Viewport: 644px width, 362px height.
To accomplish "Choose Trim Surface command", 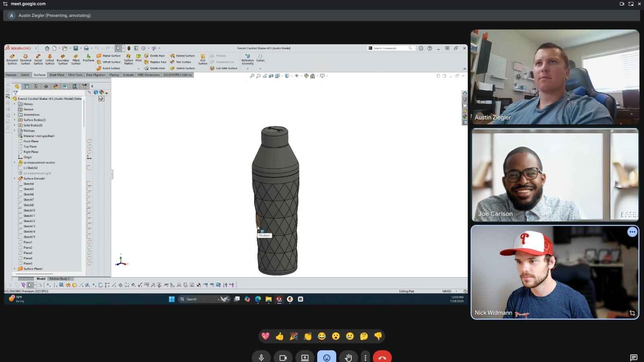I will (x=181, y=62).
